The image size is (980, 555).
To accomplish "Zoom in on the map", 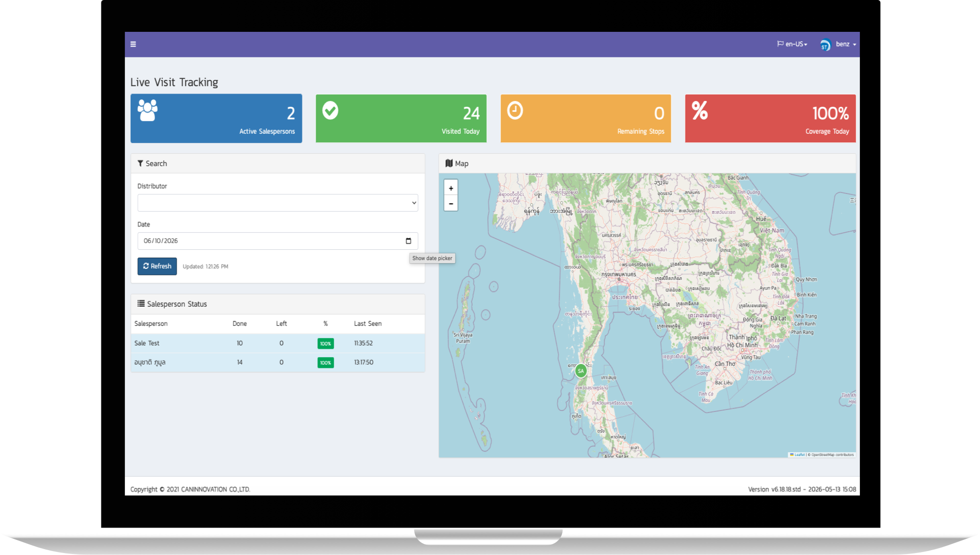I will [x=451, y=188].
